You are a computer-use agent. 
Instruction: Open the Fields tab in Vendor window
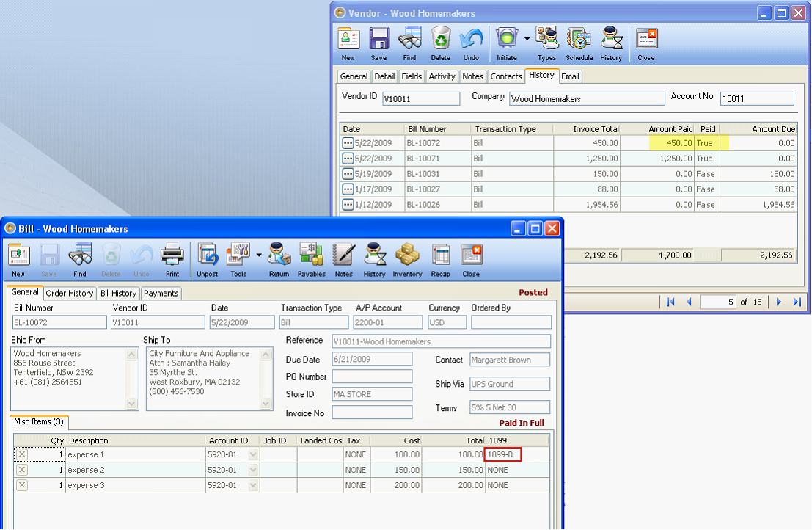(x=412, y=76)
